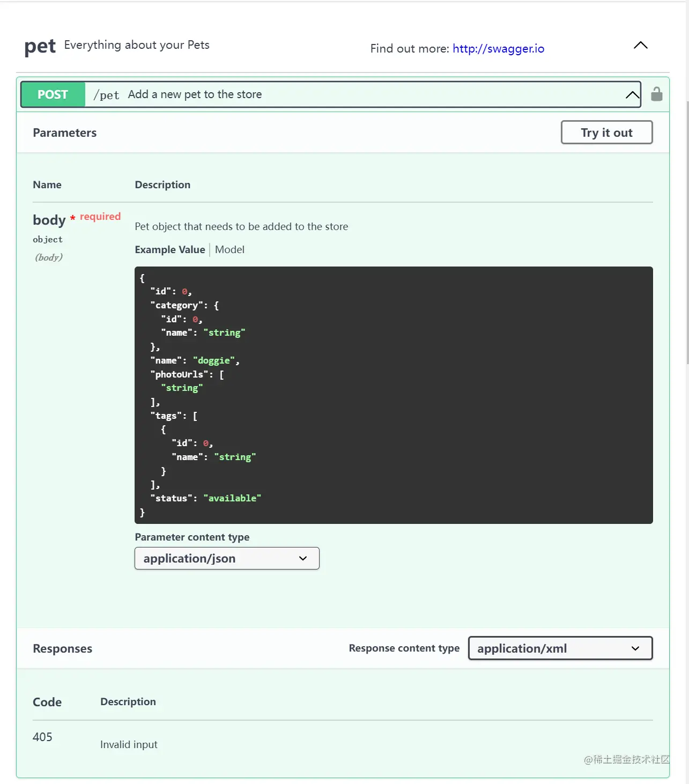Image resolution: width=689 pixels, height=784 pixels.
Task: Click the Add a new pet summary text
Action: tap(195, 94)
